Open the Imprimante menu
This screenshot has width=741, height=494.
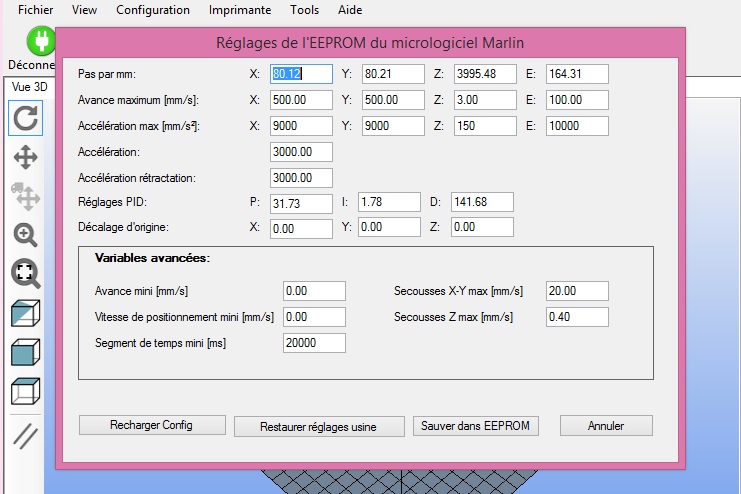(x=240, y=10)
